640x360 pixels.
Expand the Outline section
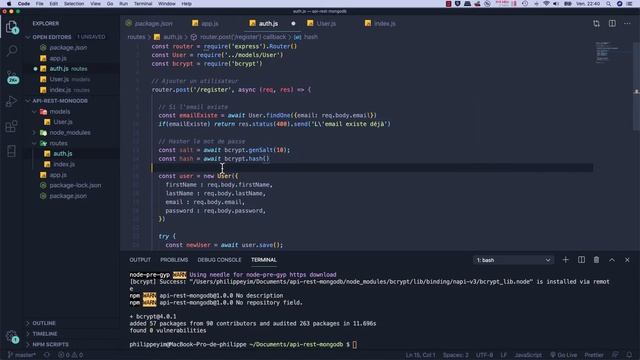pos(44,323)
